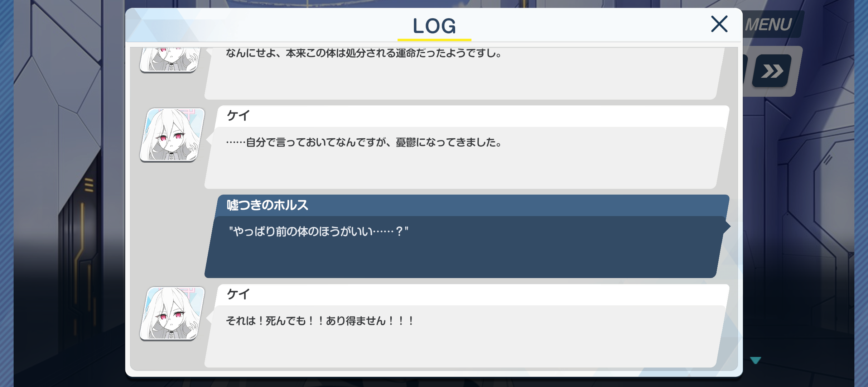Click the yellow underline below LOG
This screenshot has width=868, height=387.
pyautogui.click(x=434, y=40)
